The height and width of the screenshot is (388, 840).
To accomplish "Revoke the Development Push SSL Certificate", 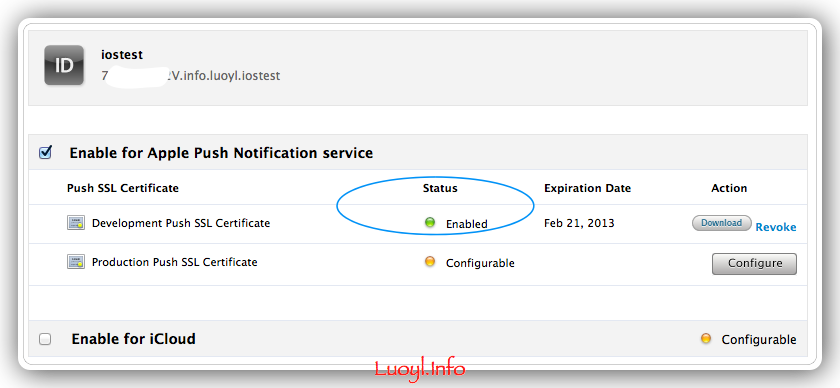I will point(776,227).
